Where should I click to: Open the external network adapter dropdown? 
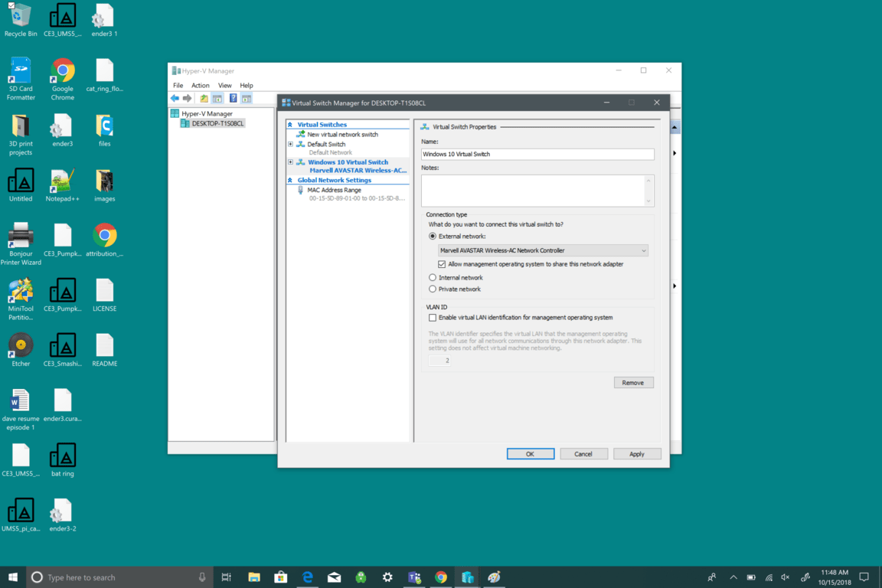tap(543, 250)
